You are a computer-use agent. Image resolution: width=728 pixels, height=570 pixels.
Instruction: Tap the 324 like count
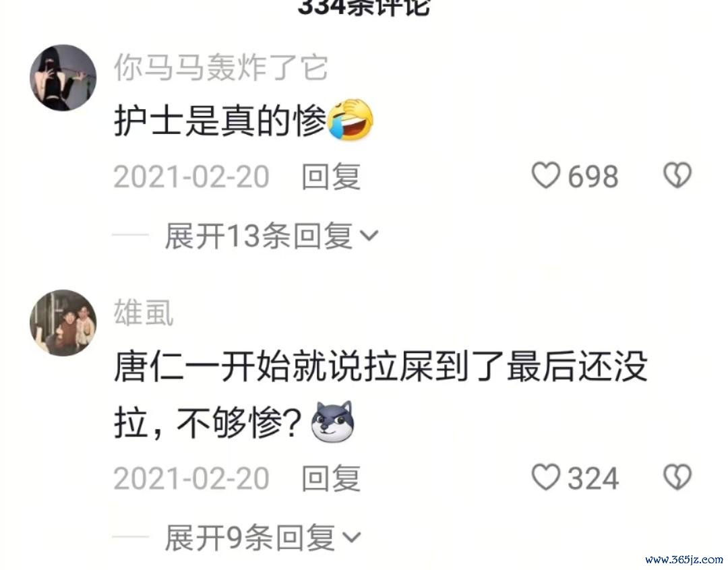[x=593, y=478]
